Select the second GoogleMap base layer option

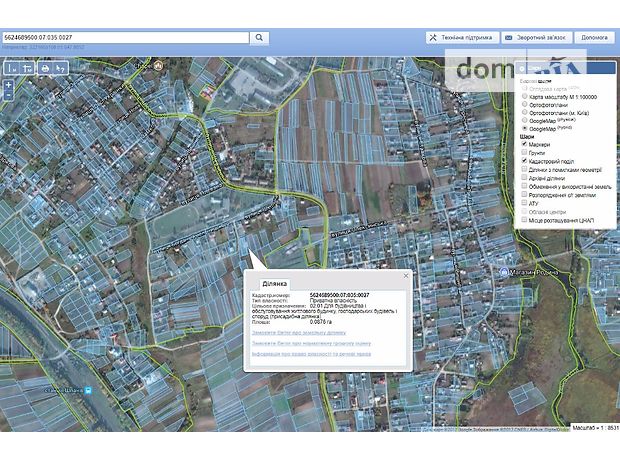[525, 129]
